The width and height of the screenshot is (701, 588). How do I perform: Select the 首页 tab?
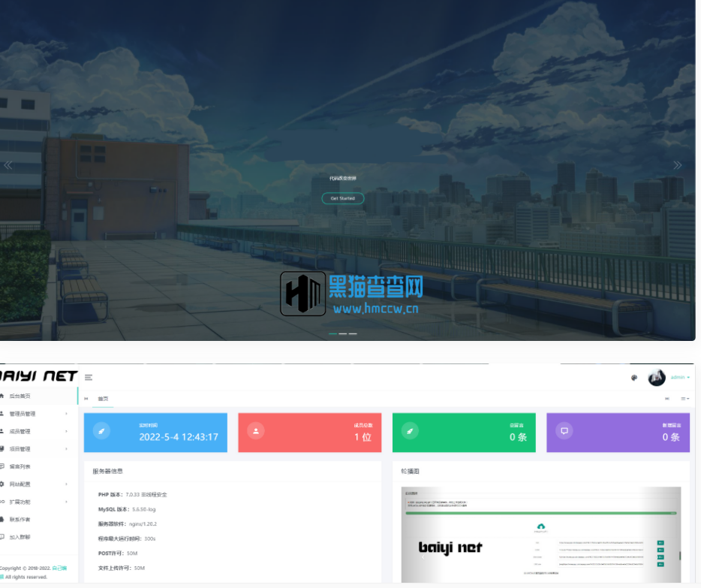[103, 399]
